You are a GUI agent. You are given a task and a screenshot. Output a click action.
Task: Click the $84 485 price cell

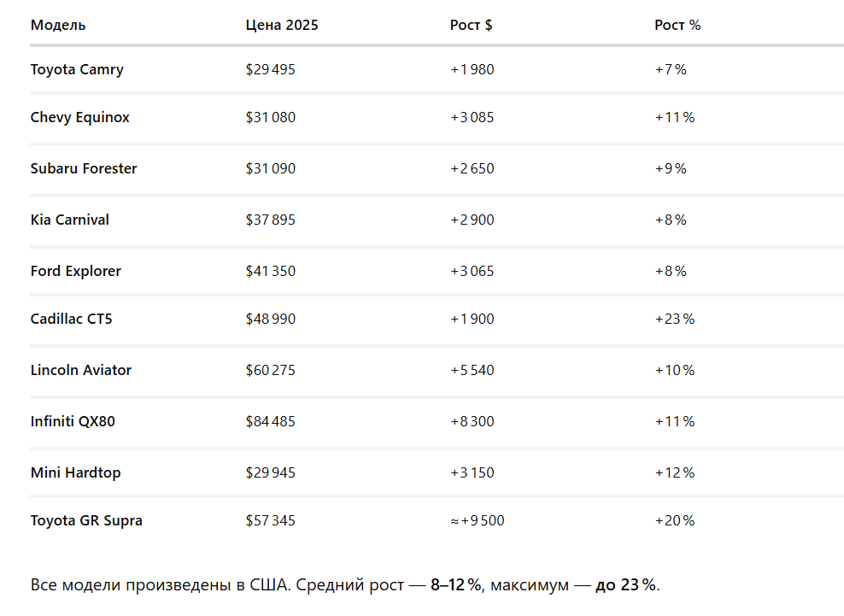(x=271, y=421)
